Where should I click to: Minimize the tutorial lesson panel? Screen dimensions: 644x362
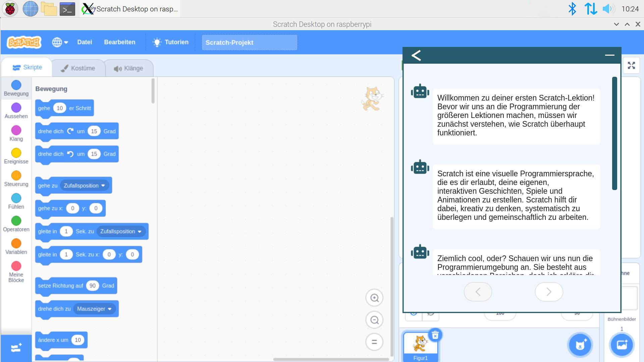[609, 55]
